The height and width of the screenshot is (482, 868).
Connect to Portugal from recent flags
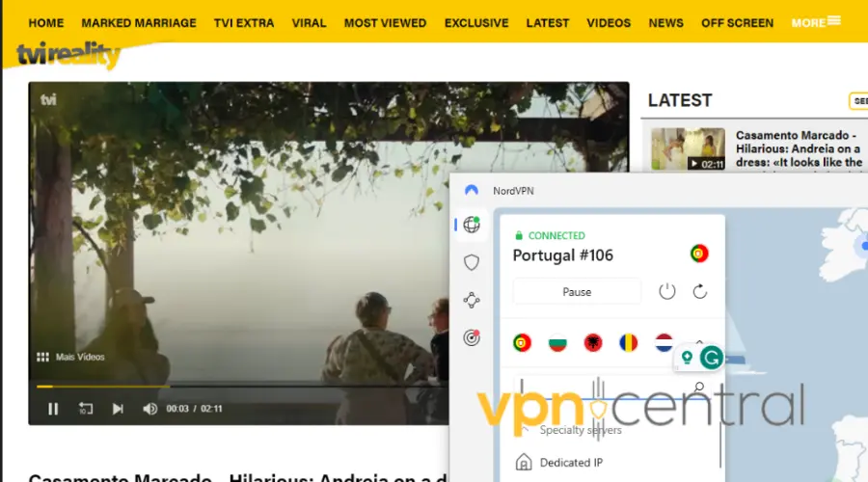[x=522, y=342]
